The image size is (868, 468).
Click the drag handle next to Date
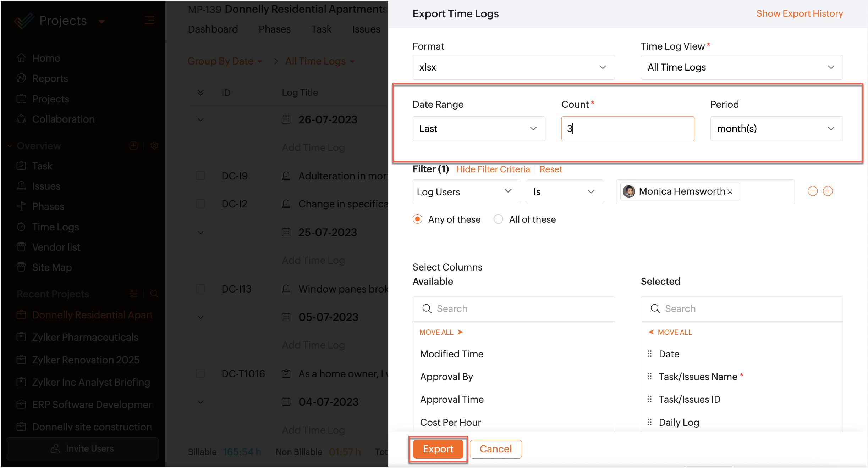(x=649, y=354)
